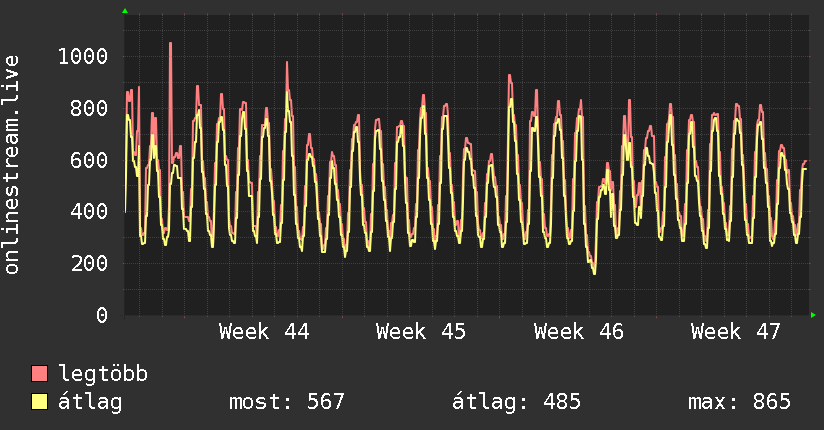
Task: Click the 200 y-axis value
Action: [x=89, y=263]
